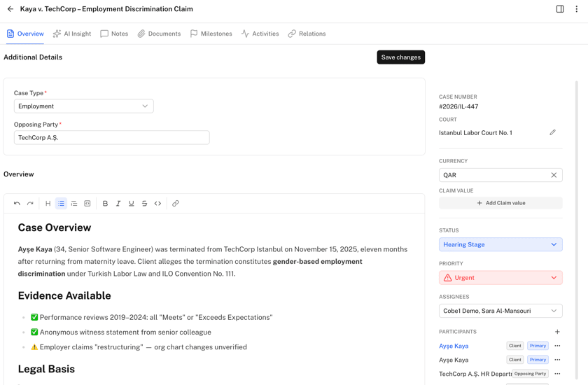Undo the last edit in the overview editor
The image size is (588, 385).
pyautogui.click(x=17, y=204)
